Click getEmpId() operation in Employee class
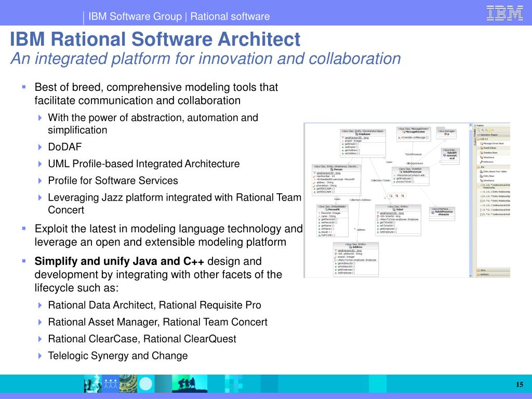 (x=352, y=144)
